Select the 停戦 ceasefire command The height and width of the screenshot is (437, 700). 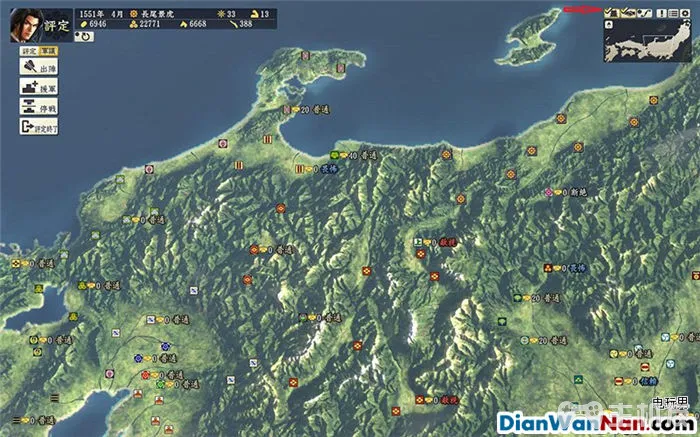pyautogui.click(x=39, y=106)
